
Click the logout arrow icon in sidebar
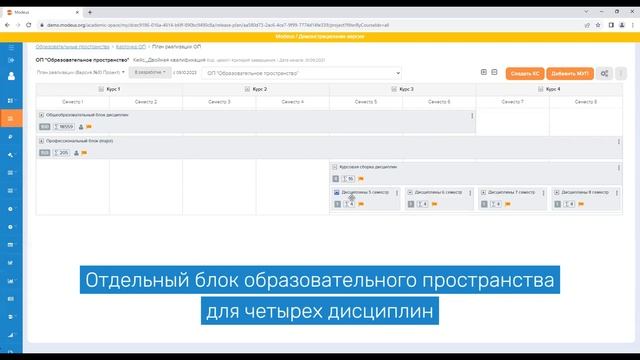[11, 60]
